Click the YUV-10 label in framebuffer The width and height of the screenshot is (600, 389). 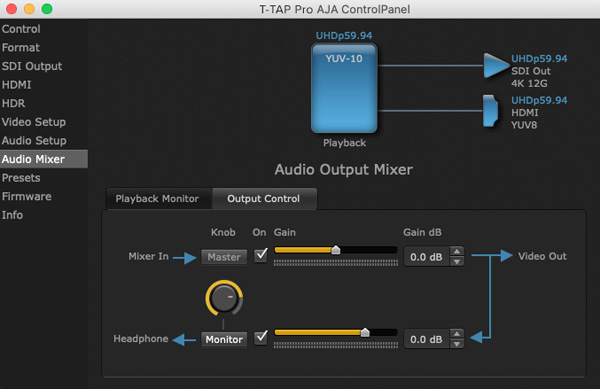pyautogui.click(x=344, y=59)
